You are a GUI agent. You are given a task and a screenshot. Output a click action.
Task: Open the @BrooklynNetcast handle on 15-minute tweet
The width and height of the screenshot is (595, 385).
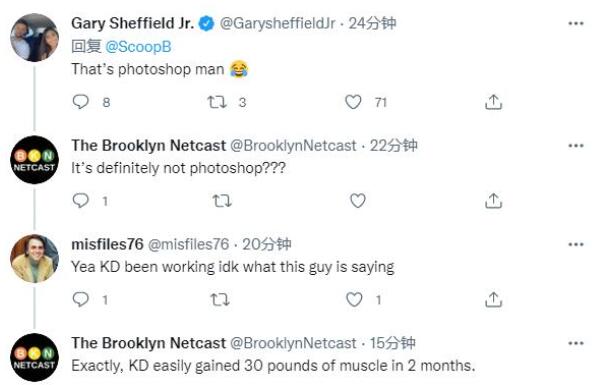(x=293, y=343)
